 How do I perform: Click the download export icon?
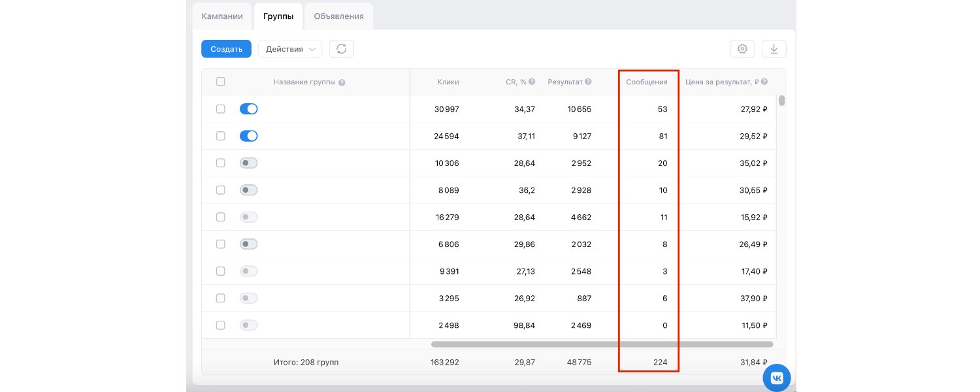(774, 49)
